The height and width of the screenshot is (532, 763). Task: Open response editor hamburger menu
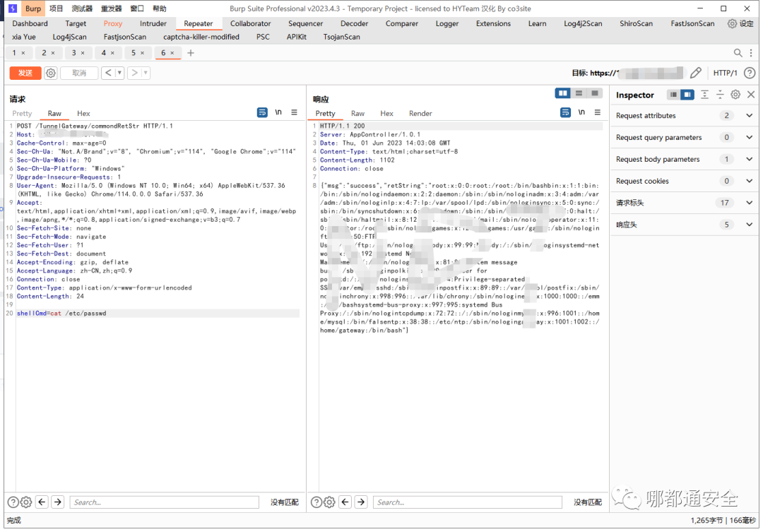598,112
